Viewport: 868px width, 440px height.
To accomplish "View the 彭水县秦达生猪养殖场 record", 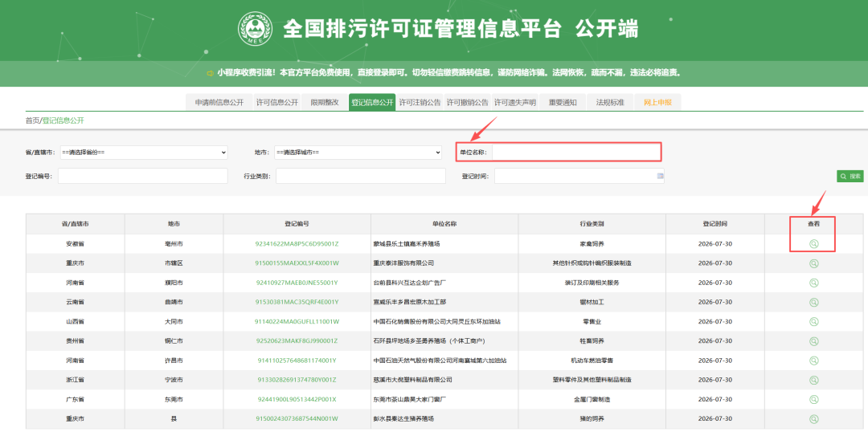I will coord(813,419).
